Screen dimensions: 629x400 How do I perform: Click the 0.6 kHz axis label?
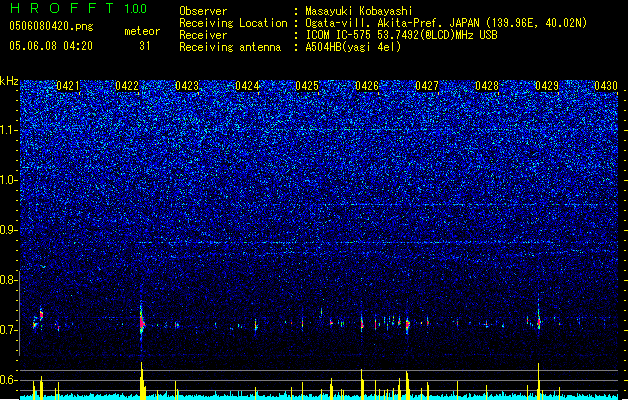[9, 380]
